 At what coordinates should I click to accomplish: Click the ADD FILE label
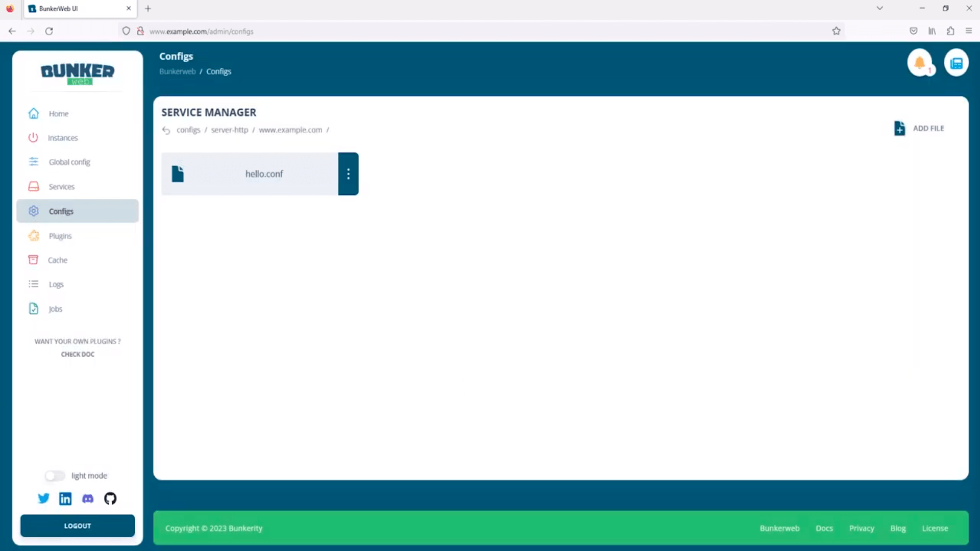tap(928, 129)
